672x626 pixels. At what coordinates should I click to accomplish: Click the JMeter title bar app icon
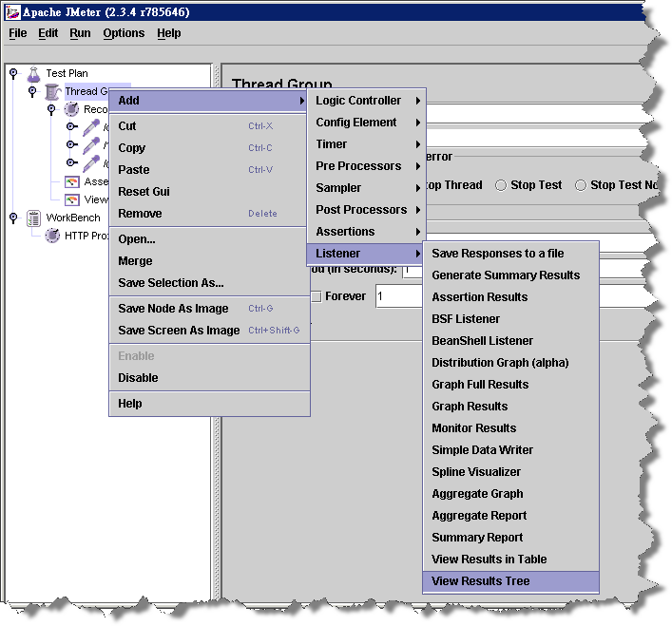coord(13,12)
